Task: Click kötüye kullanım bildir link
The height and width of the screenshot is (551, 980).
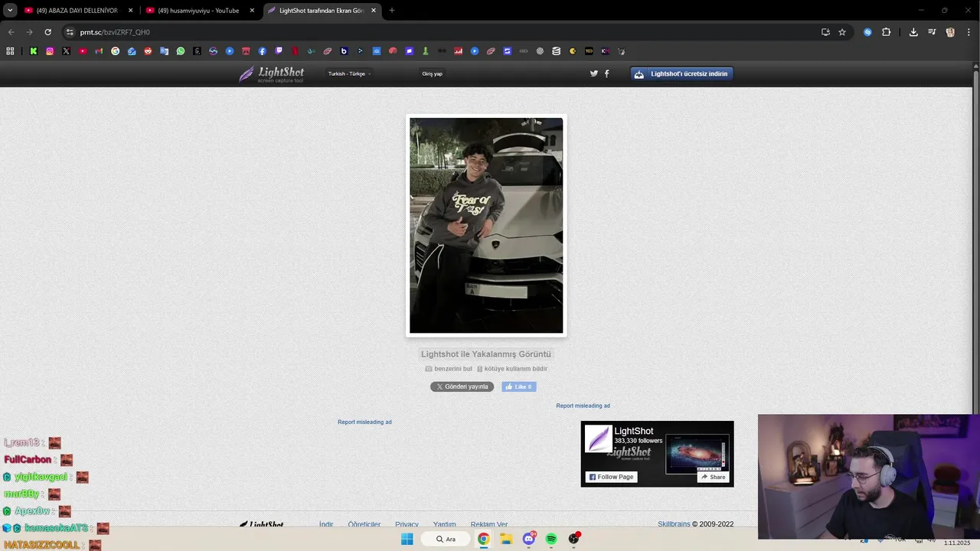Action: [512, 369]
